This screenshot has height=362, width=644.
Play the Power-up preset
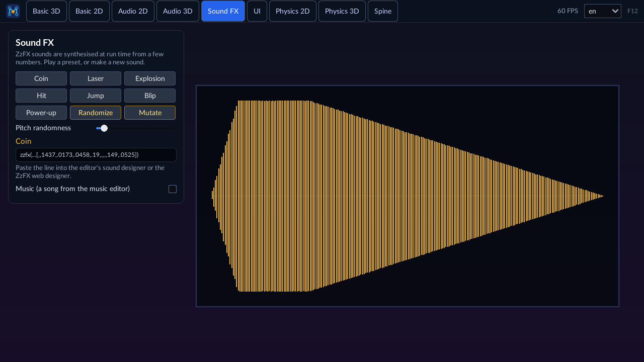click(x=41, y=113)
